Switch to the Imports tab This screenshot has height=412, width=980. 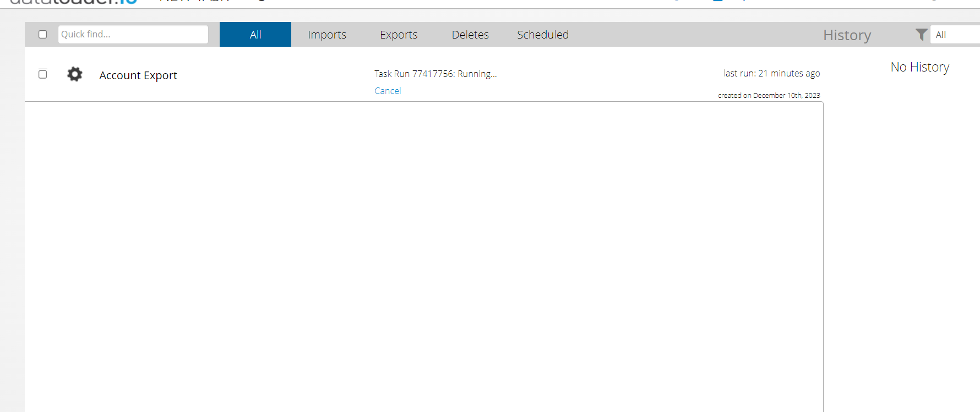327,35
